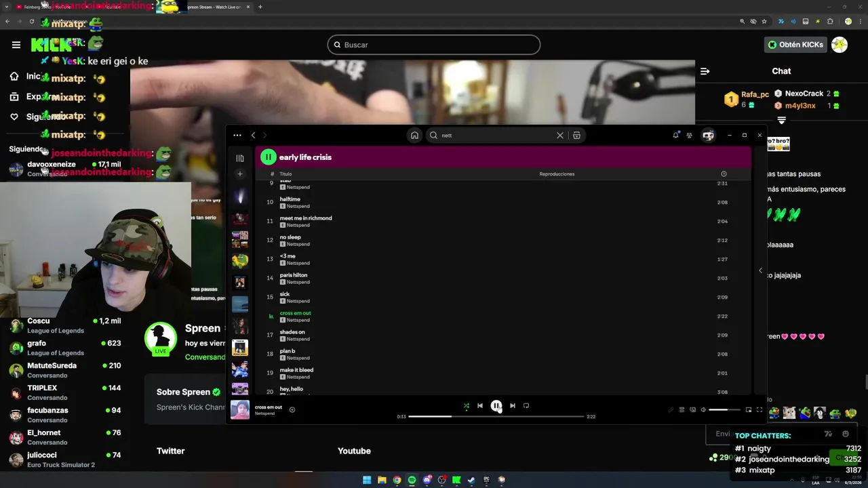This screenshot has width=868, height=488.
Task: Open Spotify Home icon
Action: [414, 136]
